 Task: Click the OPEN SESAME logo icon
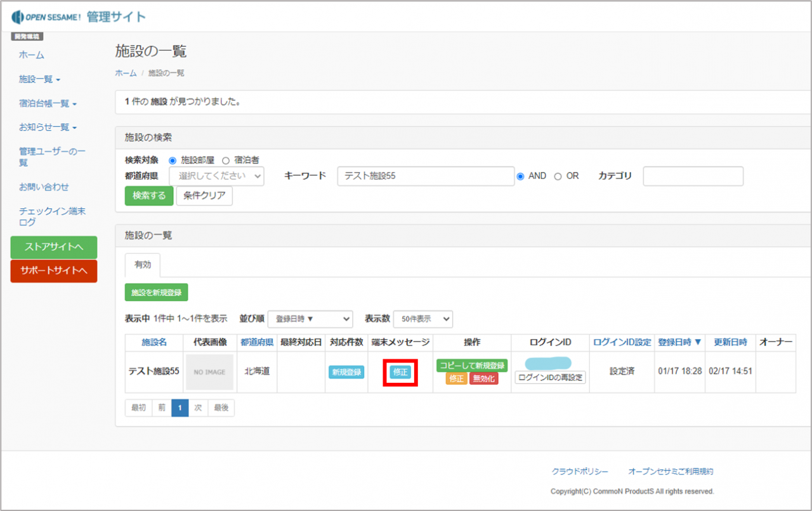click(x=18, y=17)
